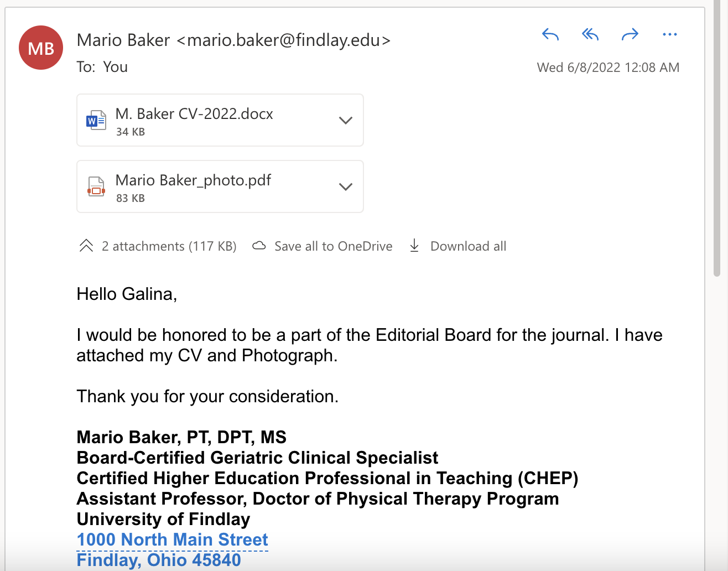
Task: Click the Reply all icon
Action: click(590, 35)
